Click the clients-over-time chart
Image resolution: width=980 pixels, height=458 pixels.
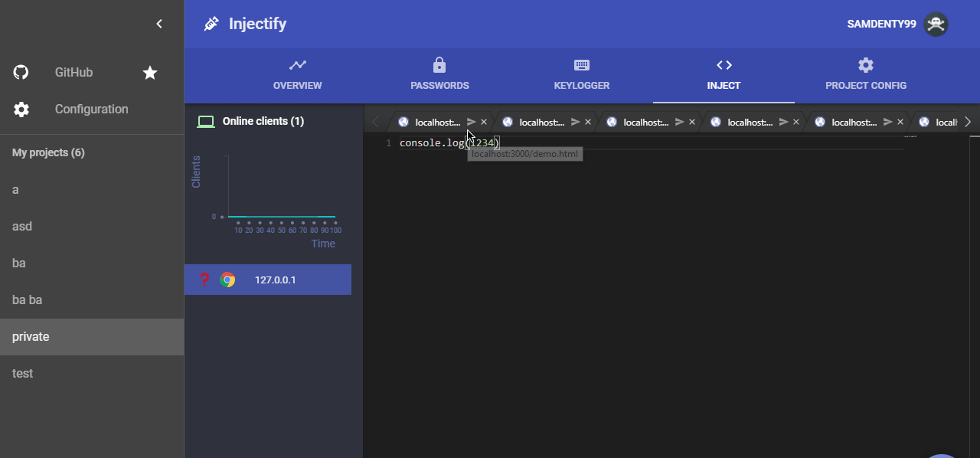(266, 201)
